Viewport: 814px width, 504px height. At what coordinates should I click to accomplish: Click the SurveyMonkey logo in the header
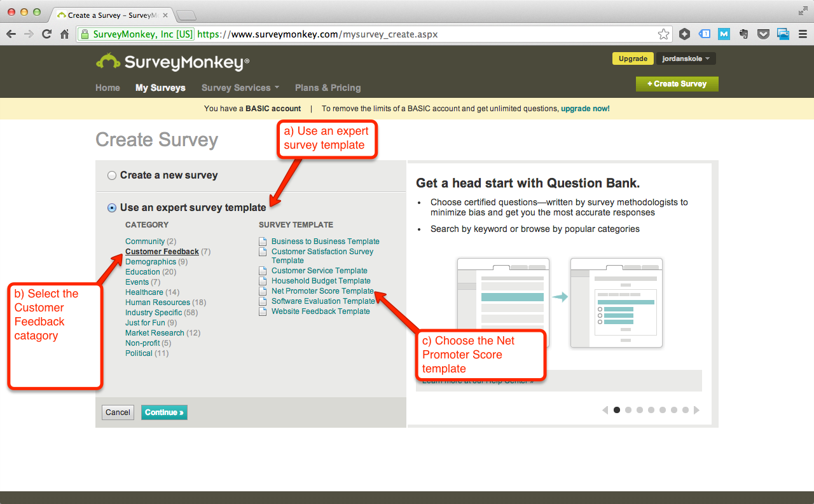pyautogui.click(x=172, y=62)
